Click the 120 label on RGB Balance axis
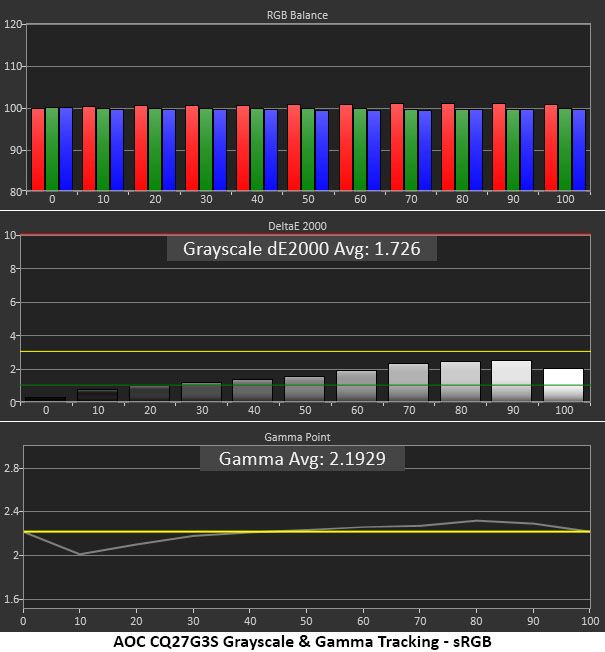The width and height of the screenshot is (605, 652). click(x=13, y=24)
